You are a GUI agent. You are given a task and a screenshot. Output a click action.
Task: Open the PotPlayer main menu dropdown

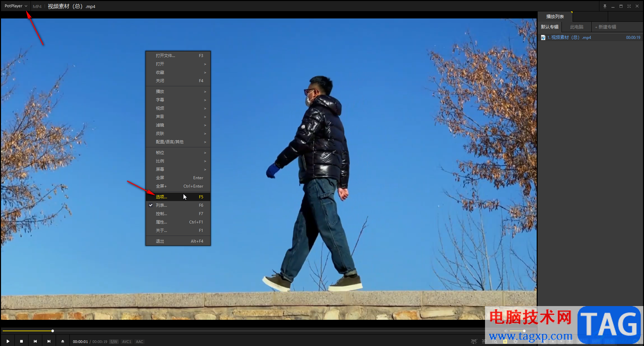point(16,6)
